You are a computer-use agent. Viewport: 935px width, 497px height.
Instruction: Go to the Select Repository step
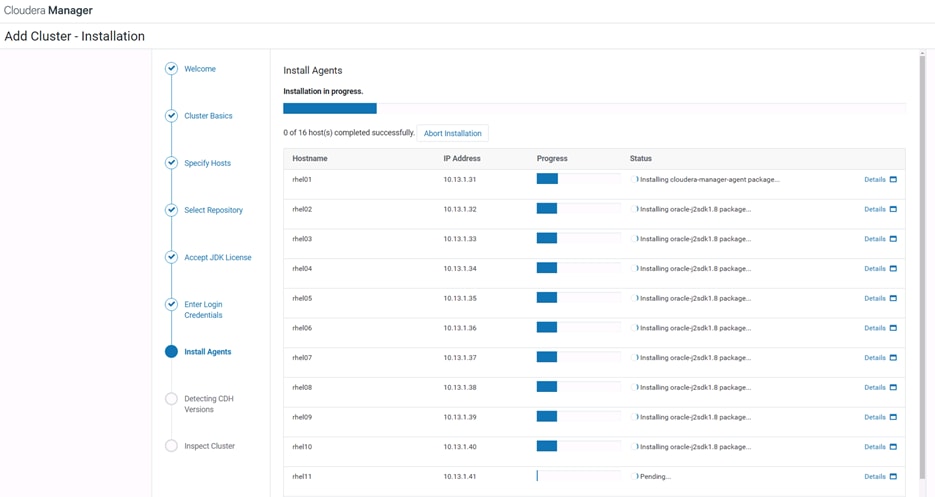click(213, 210)
